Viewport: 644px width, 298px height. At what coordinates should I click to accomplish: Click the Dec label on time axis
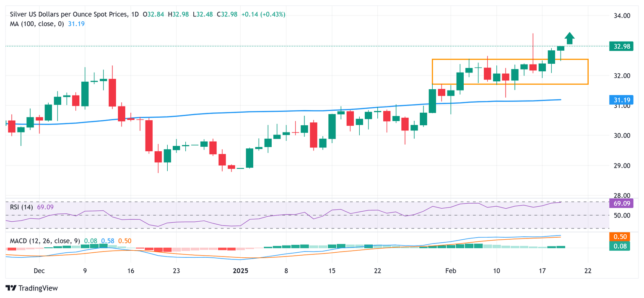[x=39, y=271]
